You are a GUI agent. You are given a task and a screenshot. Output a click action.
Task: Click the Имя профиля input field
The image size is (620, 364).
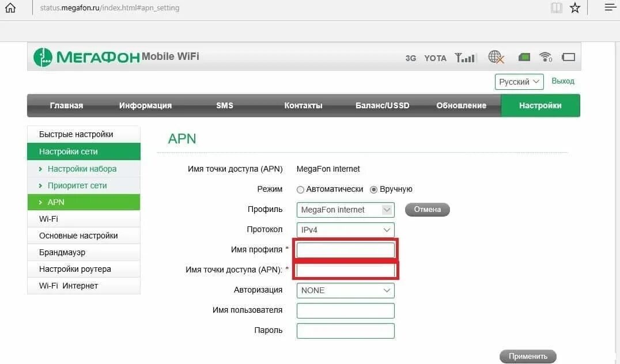click(x=346, y=250)
